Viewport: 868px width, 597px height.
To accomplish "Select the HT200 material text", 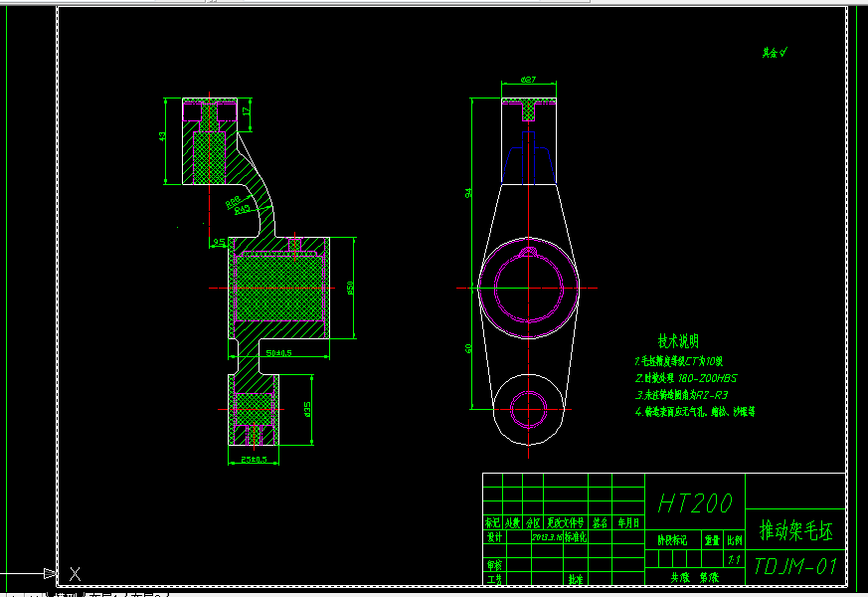I will (695, 503).
